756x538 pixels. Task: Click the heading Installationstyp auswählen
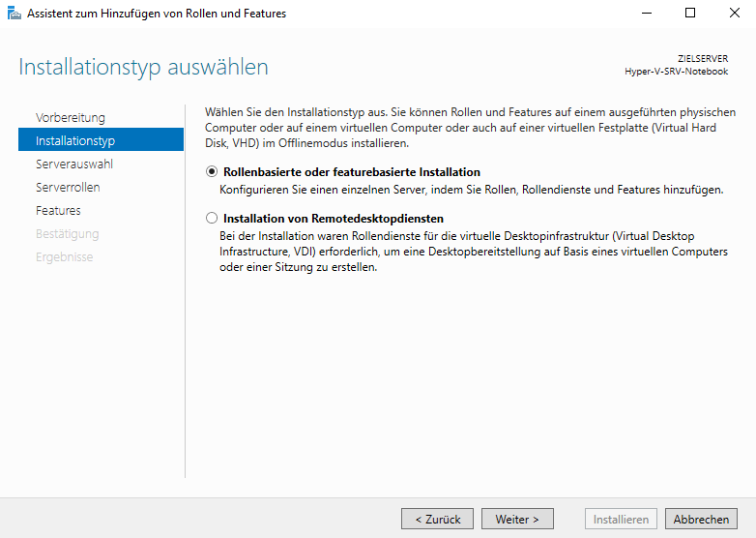pos(143,68)
